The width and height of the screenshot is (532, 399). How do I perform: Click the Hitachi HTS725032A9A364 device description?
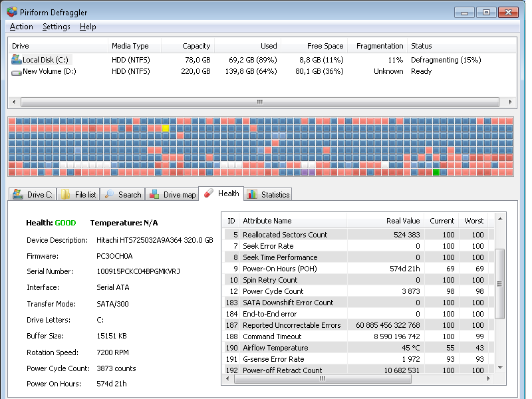(155, 240)
